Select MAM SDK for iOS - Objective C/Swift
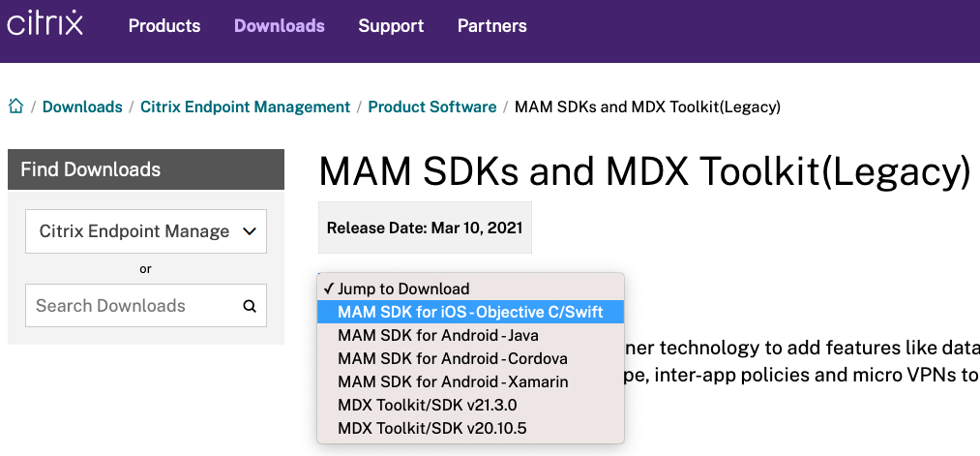Image resolution: width=980 pixels, height=456 pixels. [x=470, y=312]
